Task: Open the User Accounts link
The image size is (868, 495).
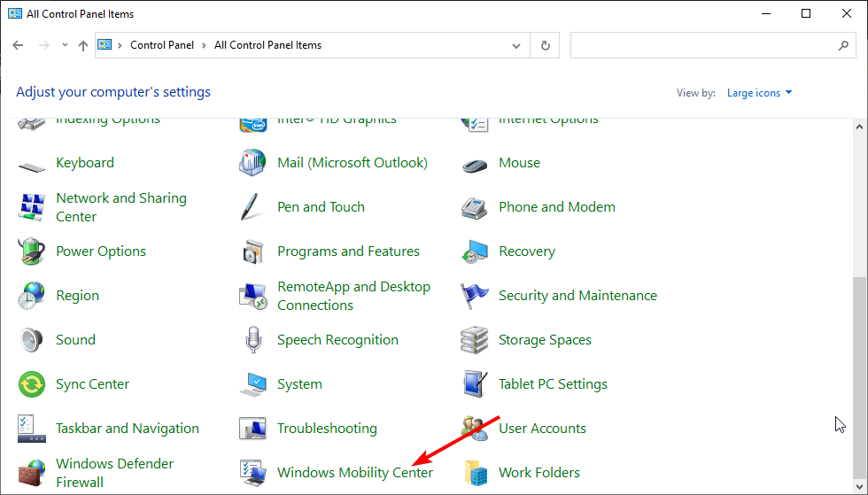Action: (x=542, y=429)
